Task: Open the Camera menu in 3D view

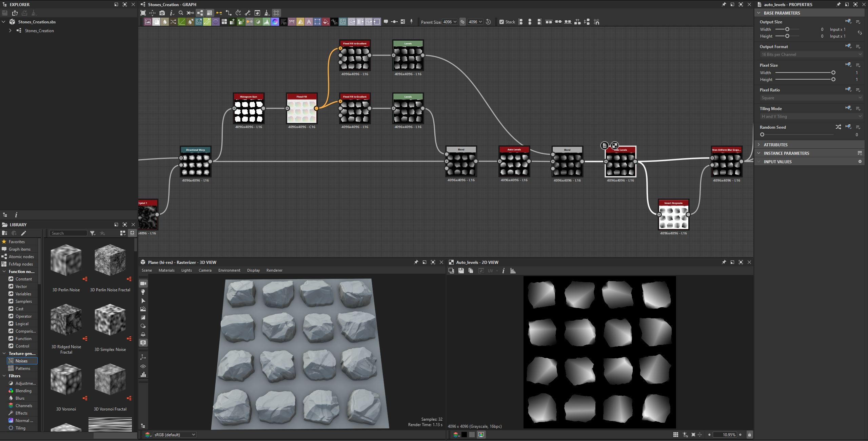Action: tap(205, 270)
